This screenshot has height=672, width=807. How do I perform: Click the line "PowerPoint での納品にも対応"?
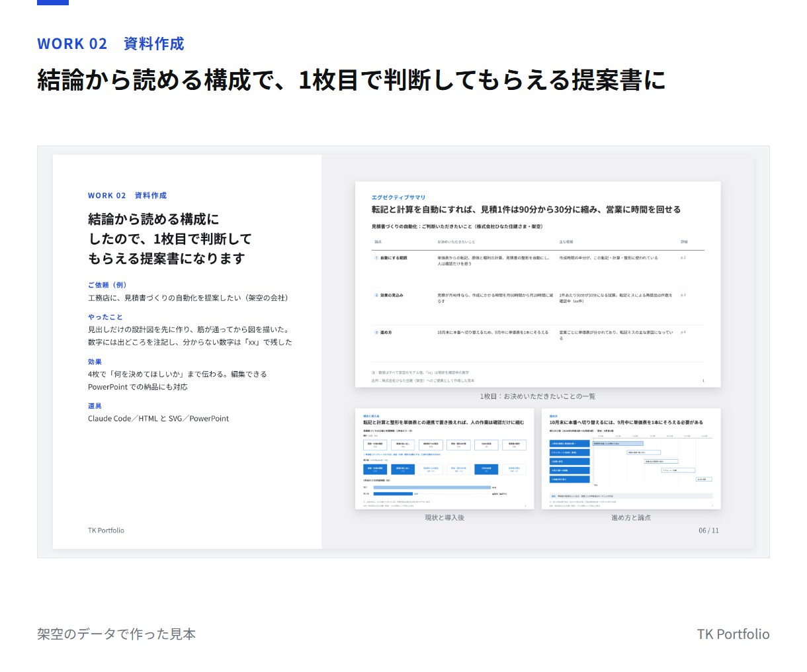point(138,387)
